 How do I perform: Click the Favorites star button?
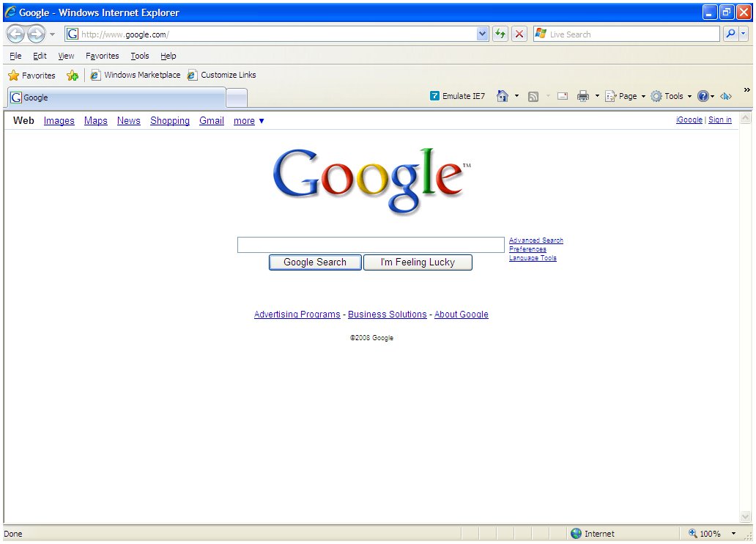click(x=31, y=76)
